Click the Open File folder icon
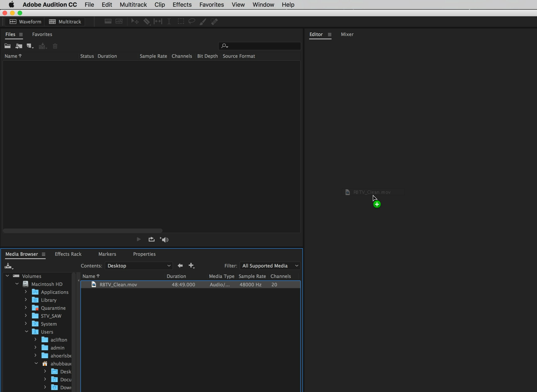 tap(7, 46)
